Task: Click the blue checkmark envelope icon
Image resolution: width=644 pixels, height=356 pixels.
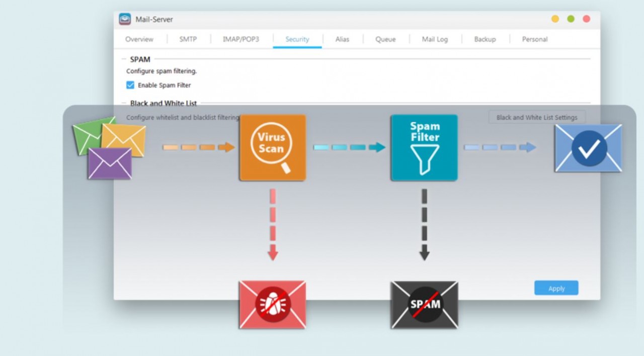Action: point(588,148)
